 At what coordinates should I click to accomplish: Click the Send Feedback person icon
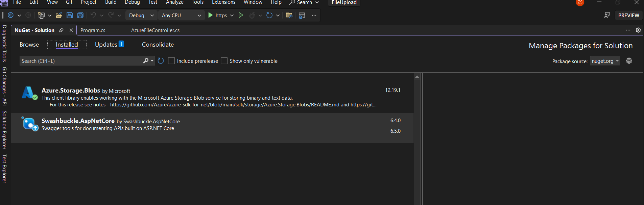pos(607,15)
